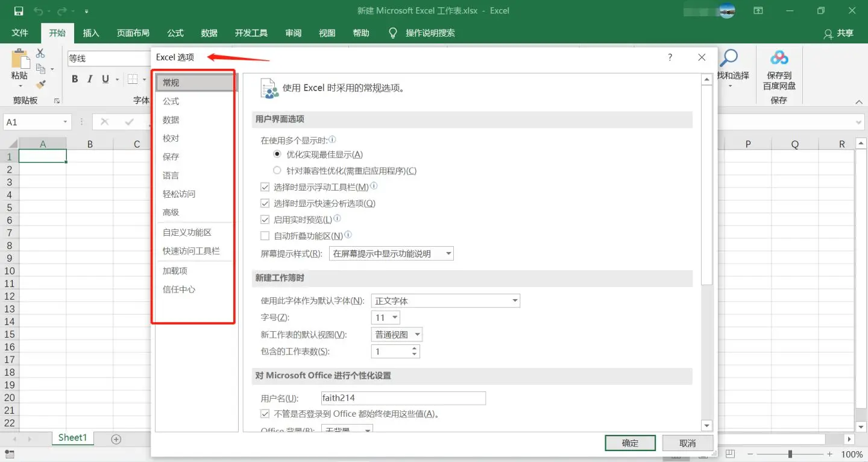The height and width of the screenshot is (462, 868).
Task: Click the 确定 button
Action: [x=630, y=443]
